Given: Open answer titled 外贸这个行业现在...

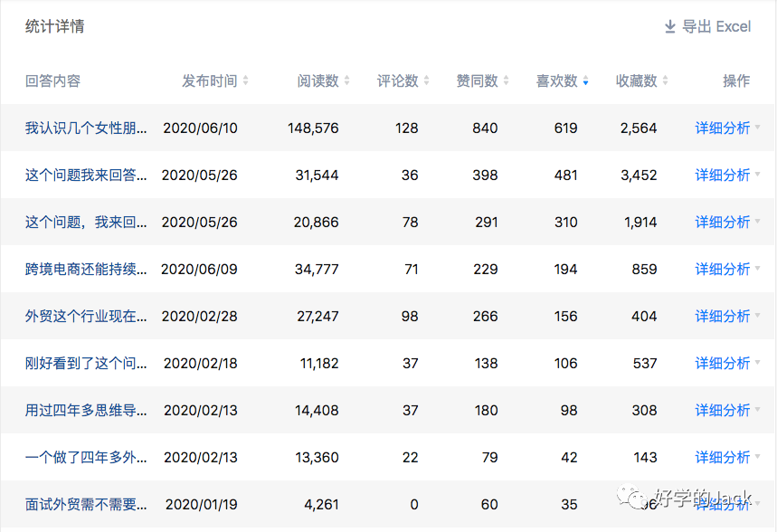Looking at the screenshot, I should 86,317.
